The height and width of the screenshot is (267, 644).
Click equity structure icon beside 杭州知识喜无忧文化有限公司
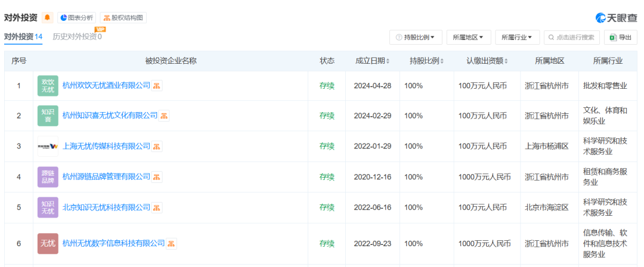pyautogui.click(x=164, y=116)
